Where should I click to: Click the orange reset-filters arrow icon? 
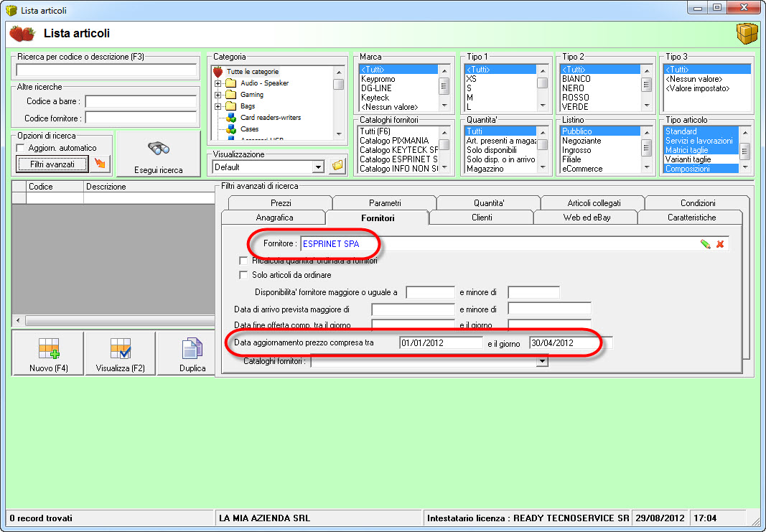[100, 164]
